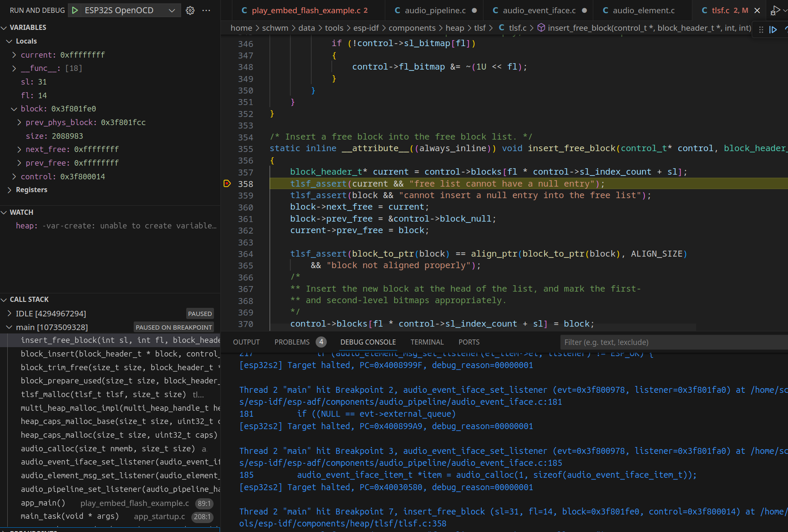
Task: Switch to audio_event_iface.c tab
Action: tap(539, 10)
